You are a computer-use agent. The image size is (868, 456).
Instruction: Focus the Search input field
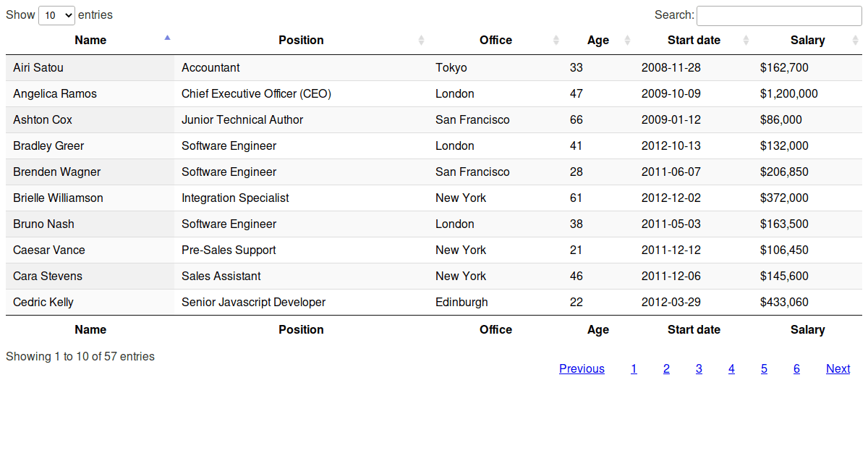[778, 15]
